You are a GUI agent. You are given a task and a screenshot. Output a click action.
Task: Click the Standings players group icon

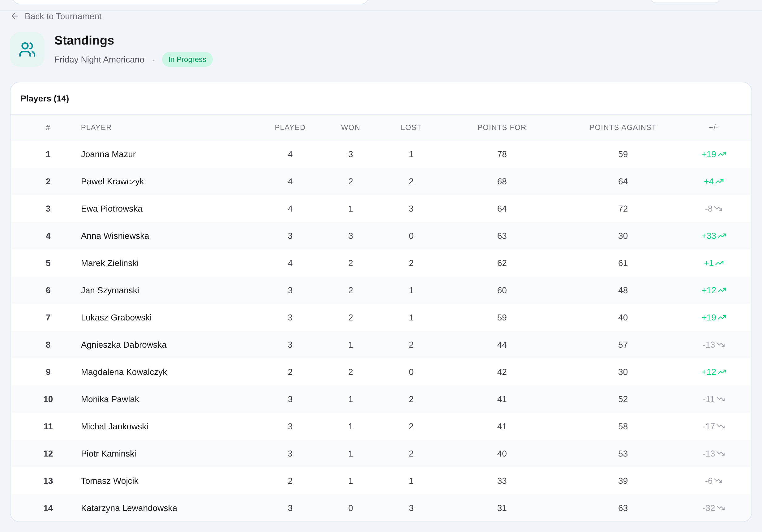[27, 49]
